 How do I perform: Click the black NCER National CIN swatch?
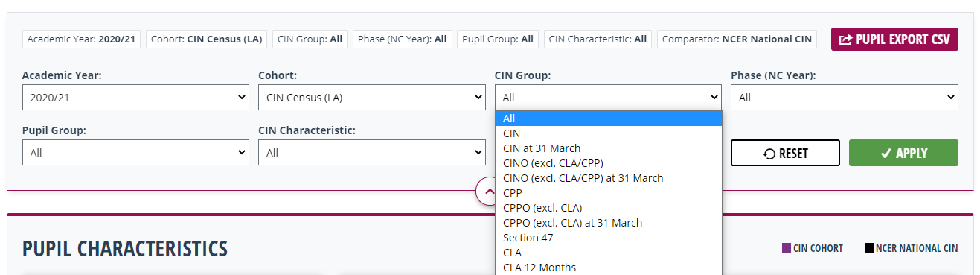tap(868, 248)
